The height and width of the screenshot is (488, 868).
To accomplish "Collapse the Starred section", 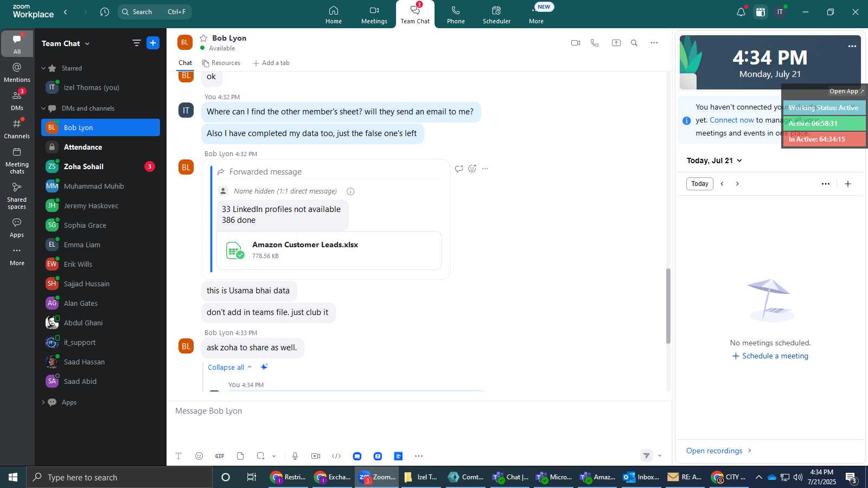I will tap(43, 68).
